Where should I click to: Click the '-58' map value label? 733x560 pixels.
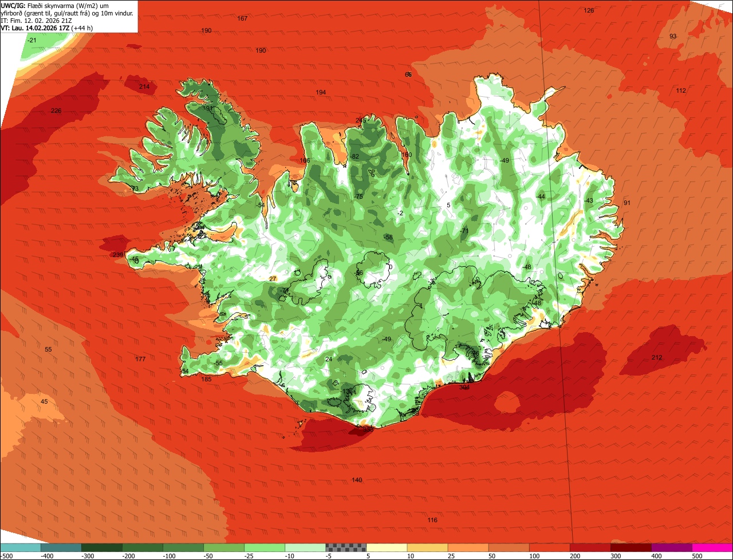tap(389, 237)
